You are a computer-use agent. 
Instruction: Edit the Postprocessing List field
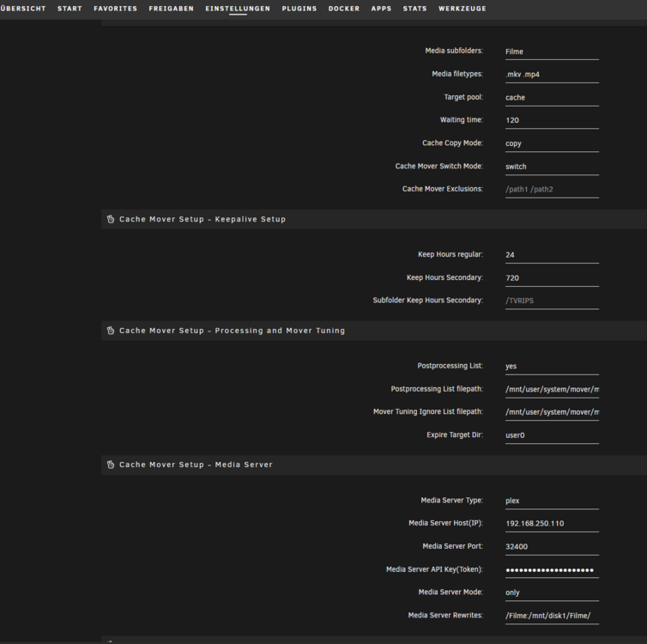pos(552,367)
